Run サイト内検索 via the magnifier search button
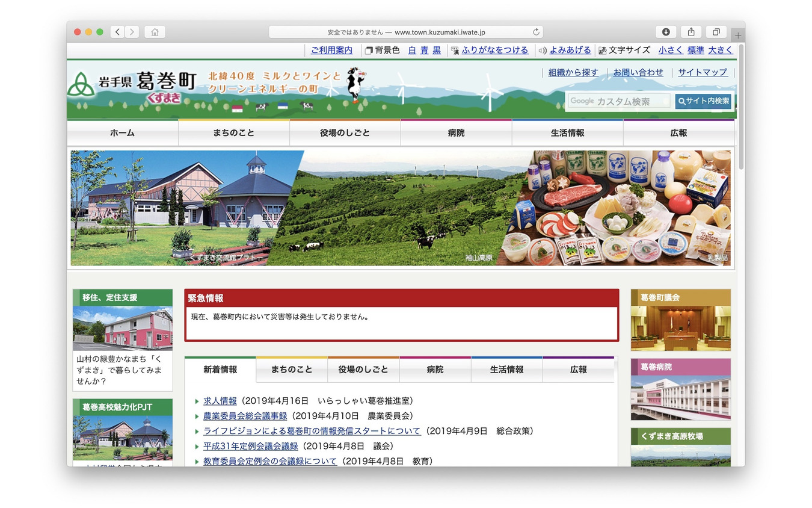This screenshot has height=508, width=812. tap(704, 101)
